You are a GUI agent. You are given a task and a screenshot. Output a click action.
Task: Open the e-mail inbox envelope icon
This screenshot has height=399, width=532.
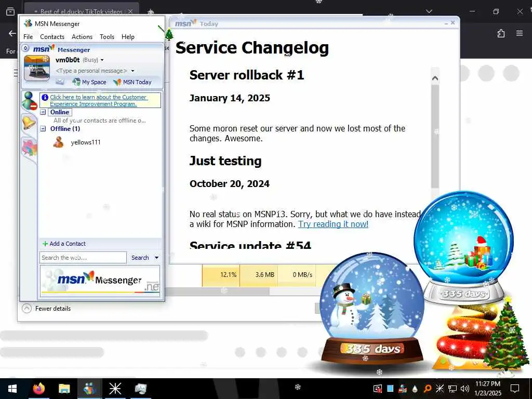[60, 82]
